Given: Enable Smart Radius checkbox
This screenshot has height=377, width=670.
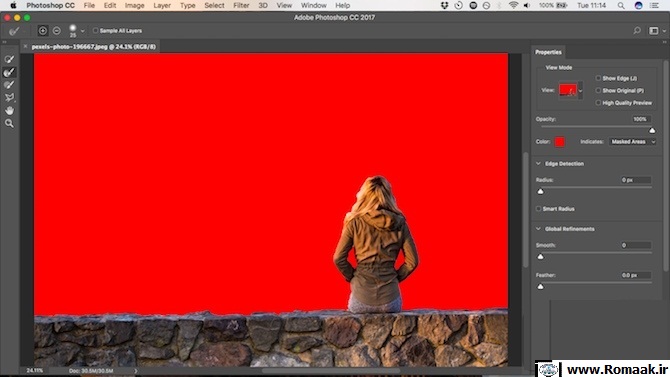Looking at the screenshot, I should pos(538,209).
